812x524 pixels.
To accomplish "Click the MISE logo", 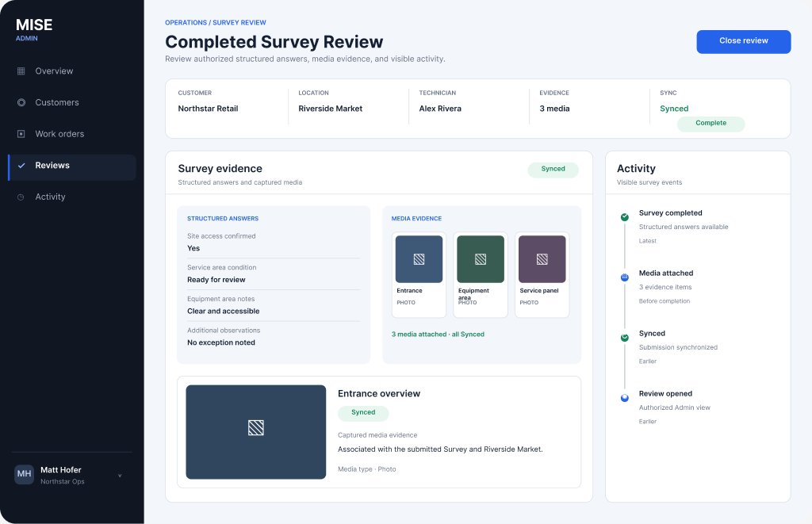I will 34,25.
